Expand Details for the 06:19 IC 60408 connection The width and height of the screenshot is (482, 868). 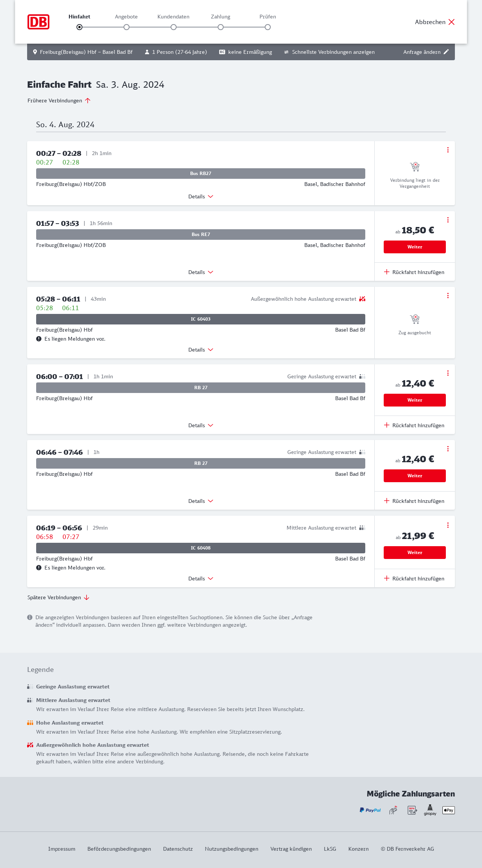tap(201, 579)
